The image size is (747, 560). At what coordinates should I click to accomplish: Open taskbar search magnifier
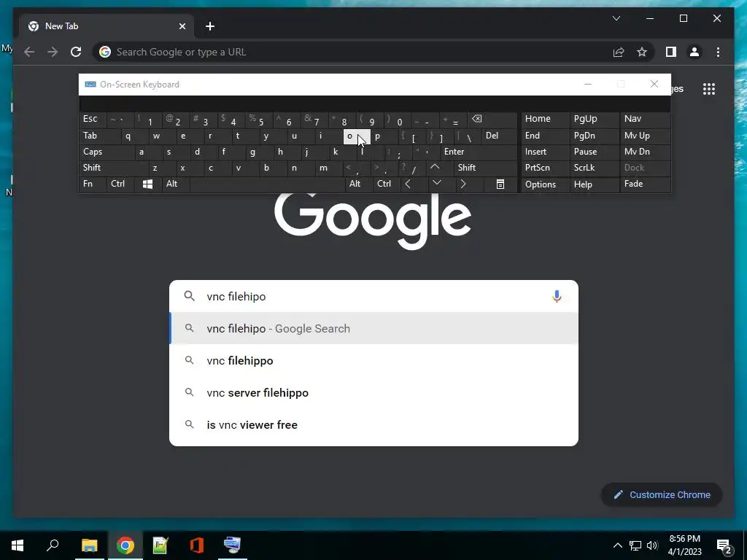(53, 545)
